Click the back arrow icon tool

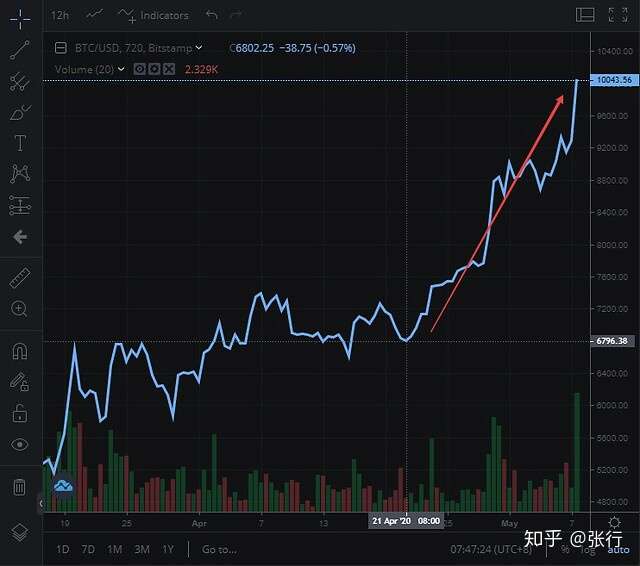(20, 237)
